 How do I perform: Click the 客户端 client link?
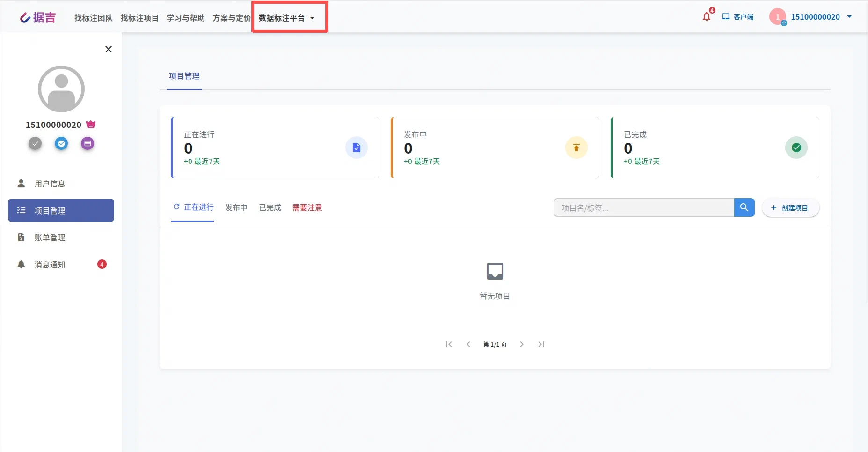click(737, 17)
